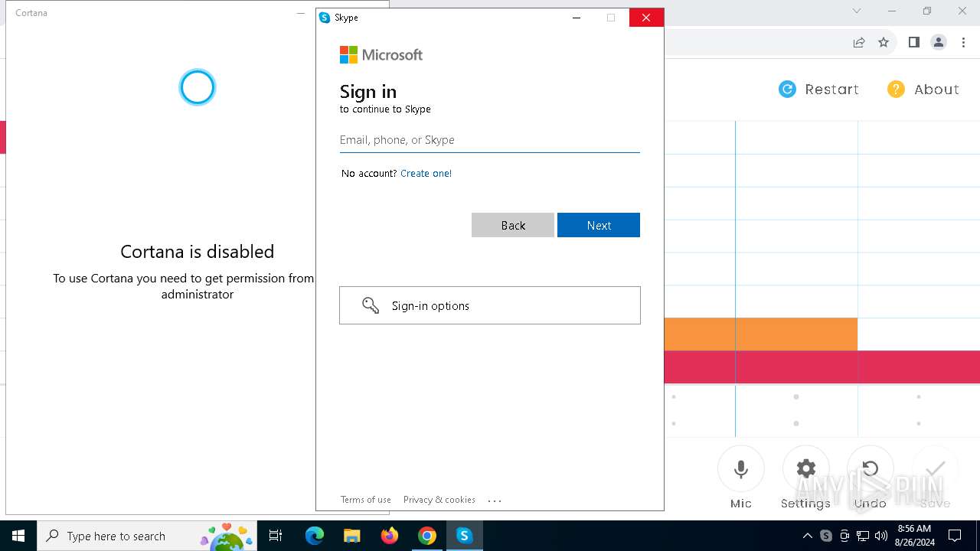980x551 pixels.
Task: Open the volume tray icon
Action: 881,536
